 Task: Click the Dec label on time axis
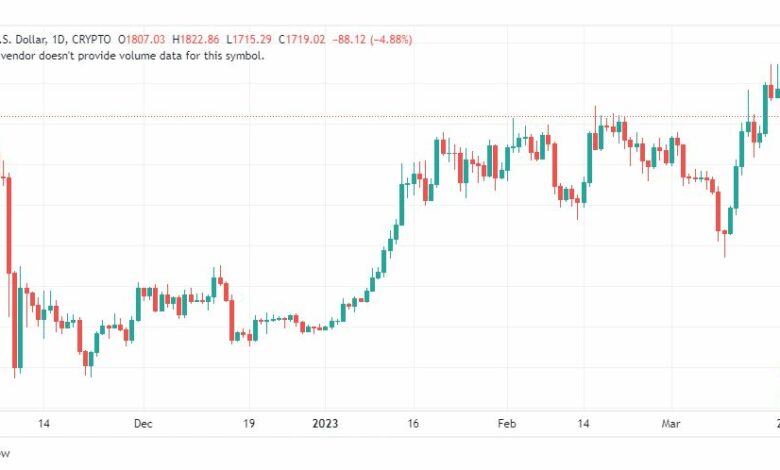pyautogui.click(x=143, y=424)
